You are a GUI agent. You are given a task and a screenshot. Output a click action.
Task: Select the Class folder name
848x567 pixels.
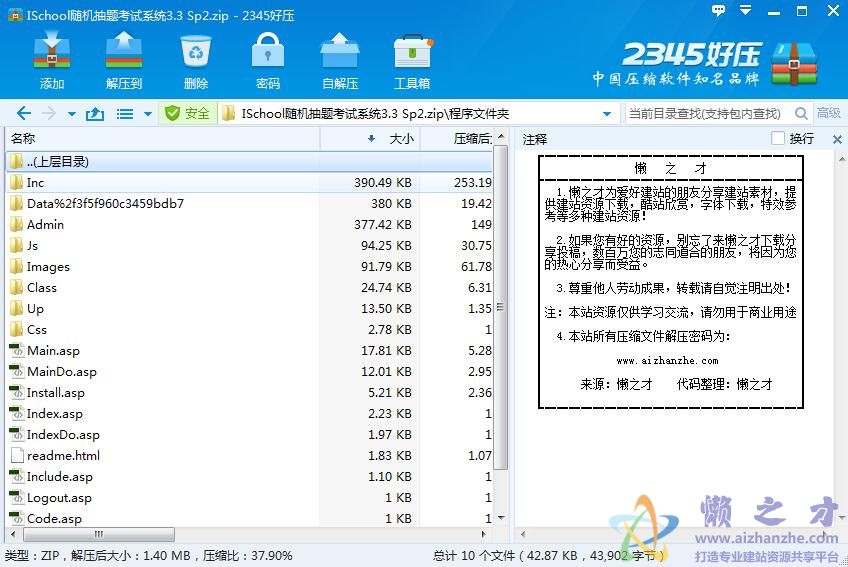[x=42, y=287]
